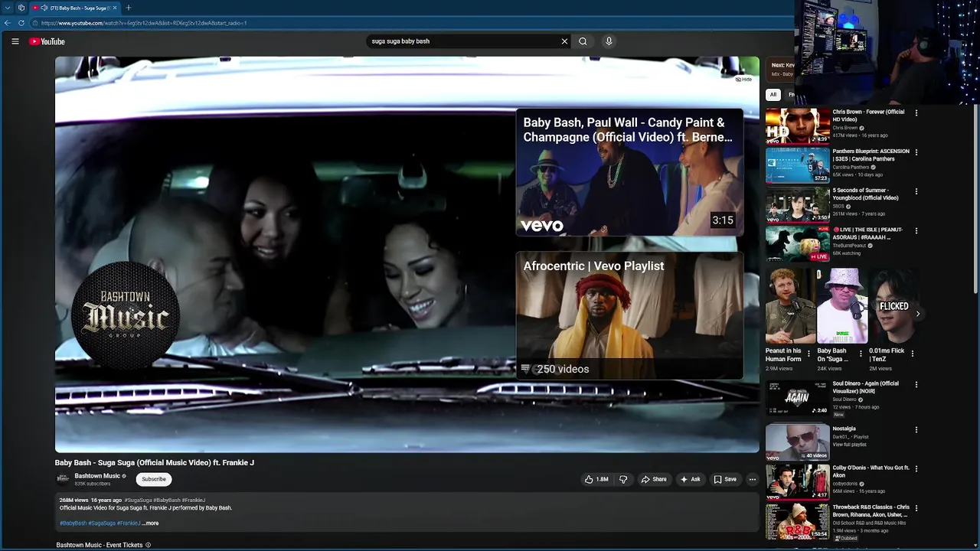Open options for 0.01ms Flick short
This screenshot has width=980, height=551.
tap(912, 354)
